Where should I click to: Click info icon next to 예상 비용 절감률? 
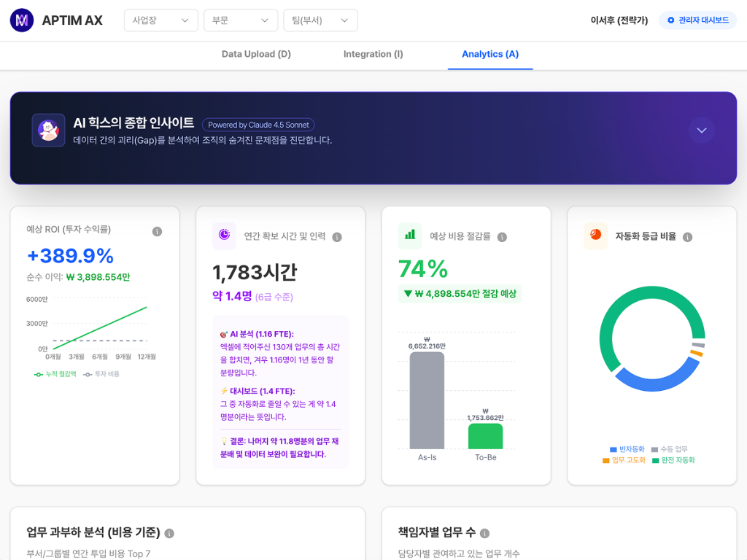click(502, 237)
